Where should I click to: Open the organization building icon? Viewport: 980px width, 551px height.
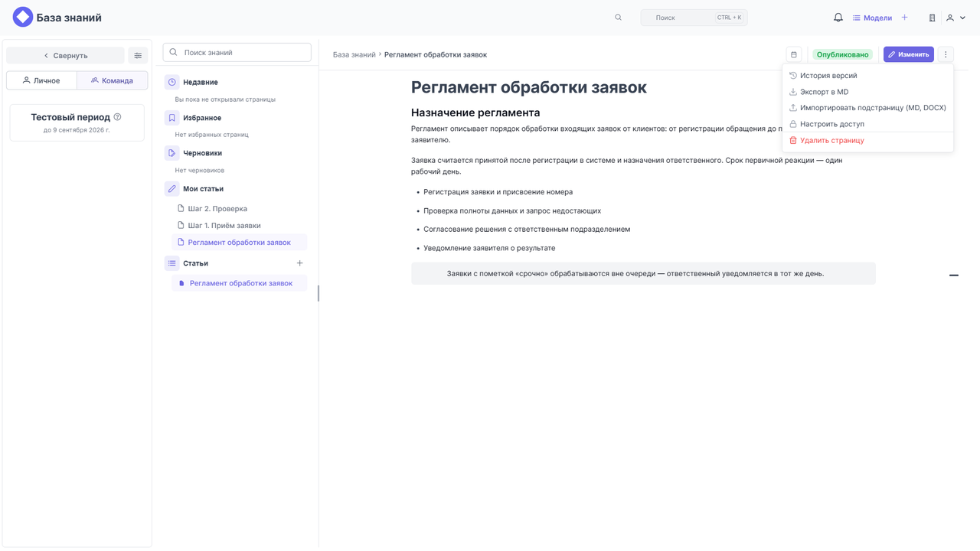click(932, 18)
